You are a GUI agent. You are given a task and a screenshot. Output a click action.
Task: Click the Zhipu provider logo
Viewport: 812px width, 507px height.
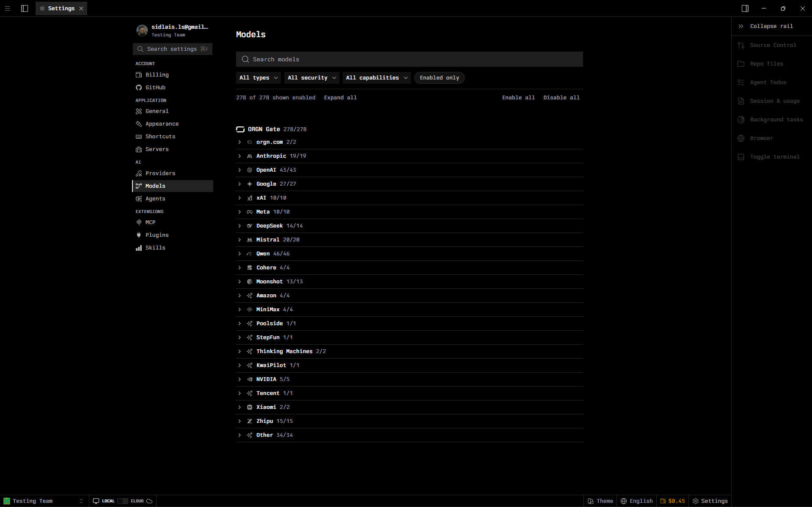250,421
